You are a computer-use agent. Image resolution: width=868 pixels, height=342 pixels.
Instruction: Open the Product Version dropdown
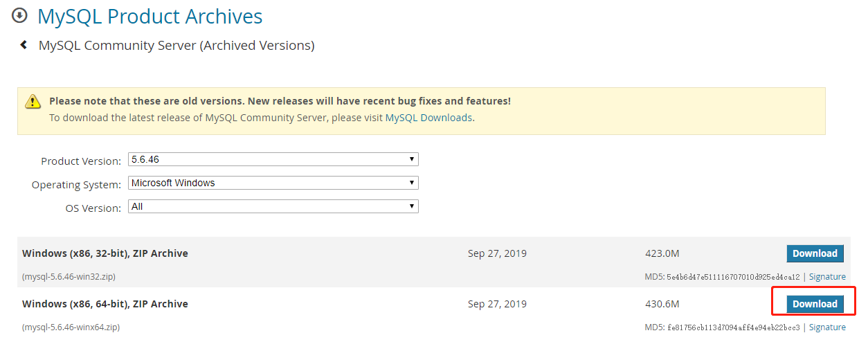[273, 160]
